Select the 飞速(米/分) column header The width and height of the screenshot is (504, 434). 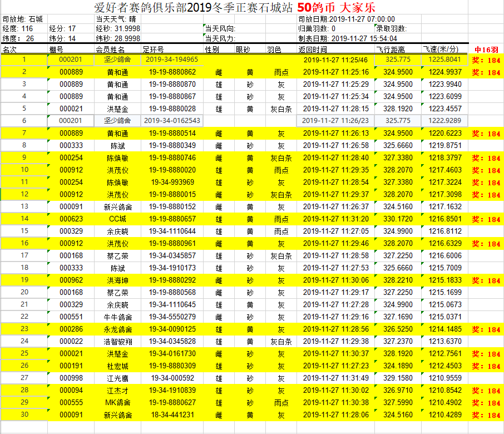tap(441, 50)
